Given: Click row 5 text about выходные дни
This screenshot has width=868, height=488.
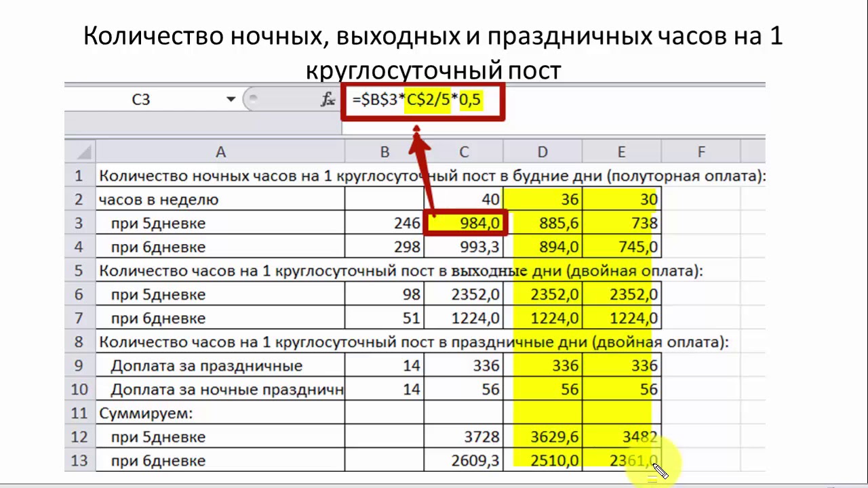Looking at the screenshot, I should (x=401, y=271).
